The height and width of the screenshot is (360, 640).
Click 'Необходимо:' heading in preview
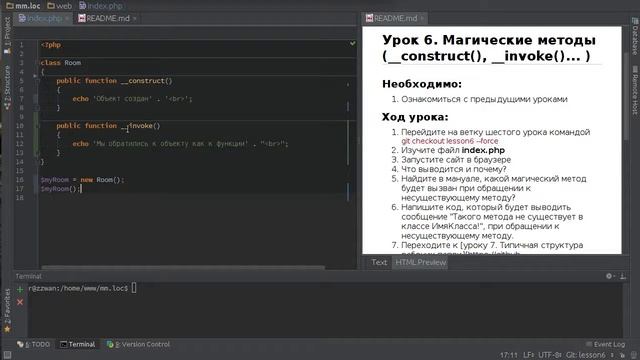[x=422, y=84]
